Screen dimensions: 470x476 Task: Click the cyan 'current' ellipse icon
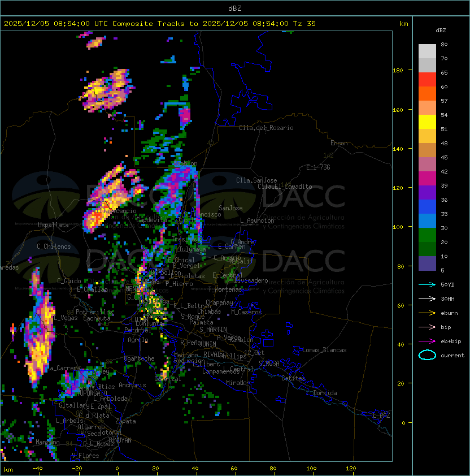click(427, 355)
